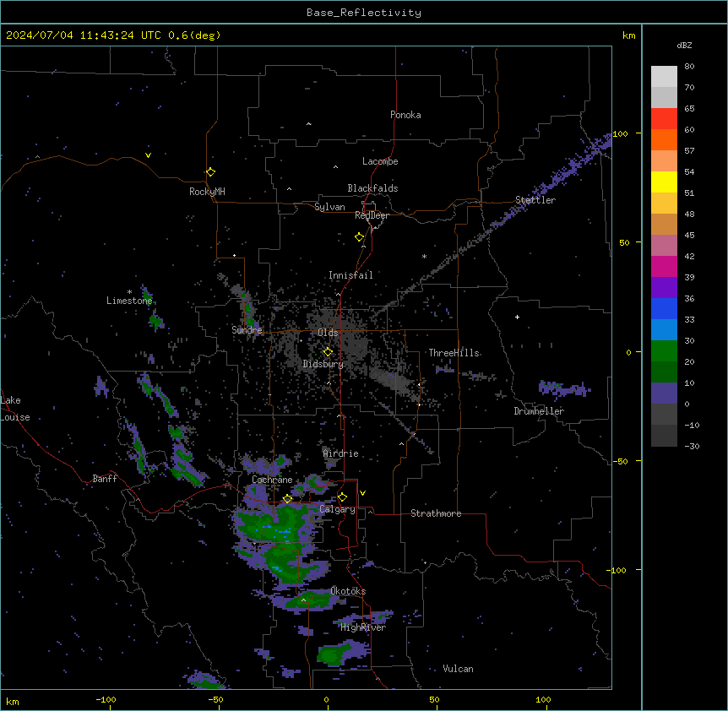Screen dimensions: 728x711
Task: Click the Base_Reflectivity title text
Action: click(x=364, y=13)
